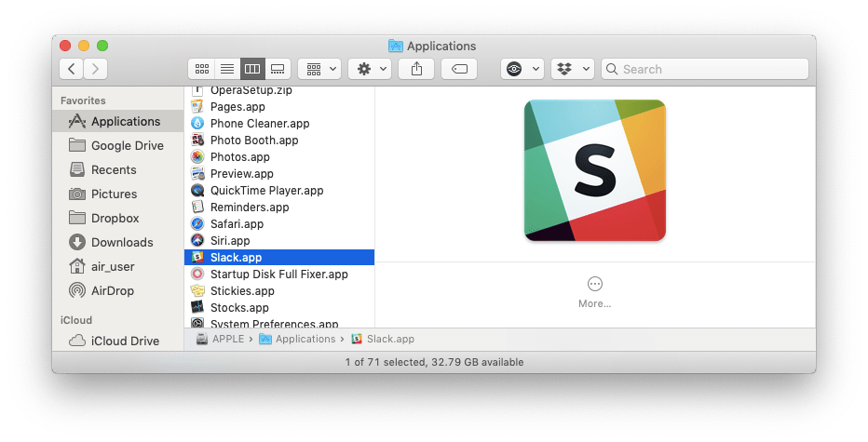This screenshot has width=868, height=442.
Task: Open the Dropbox sidebar folder
Action: (x=117, y=218)
